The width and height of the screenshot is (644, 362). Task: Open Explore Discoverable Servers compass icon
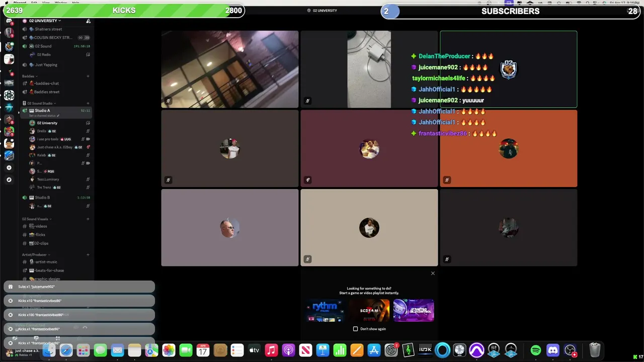9,179
